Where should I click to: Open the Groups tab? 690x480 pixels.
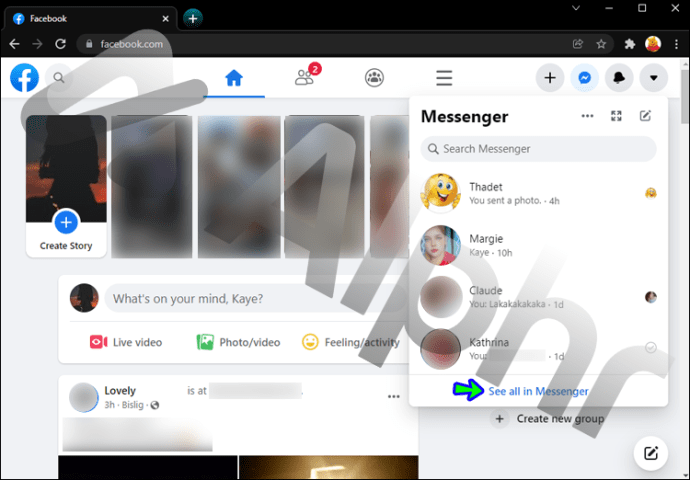(x=374, y=78)
